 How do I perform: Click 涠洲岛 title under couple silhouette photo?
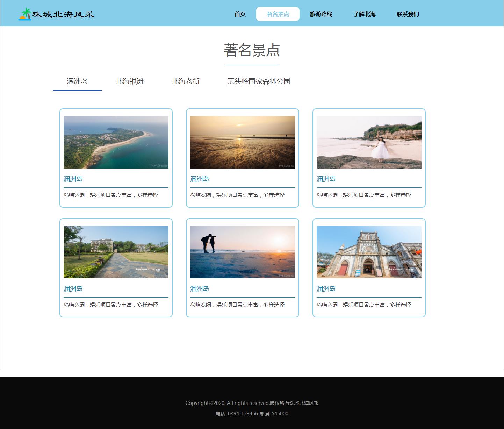200,289
